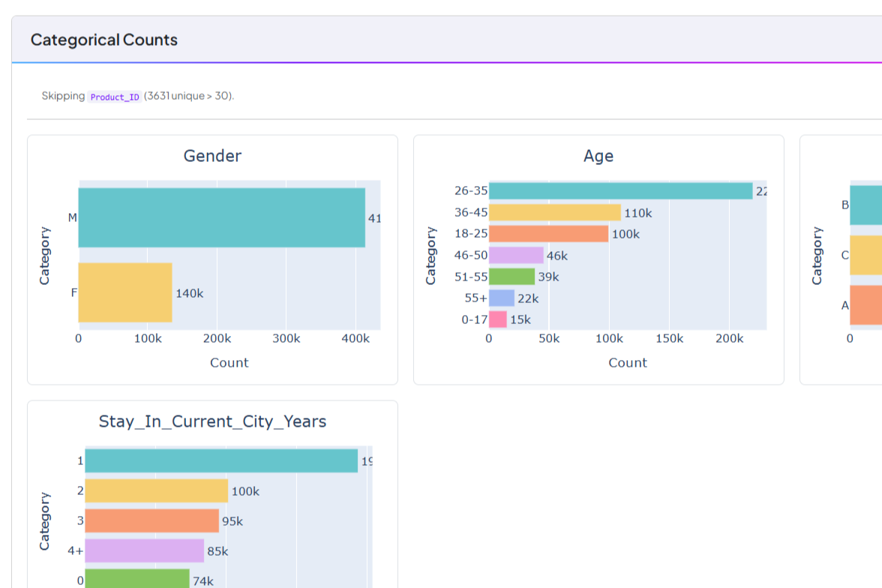The width and height of the screenshot is (882, 588).
Task: Click the 2 years bar labeled 100k
Action: pyautogui.click(x=156, y=490)
